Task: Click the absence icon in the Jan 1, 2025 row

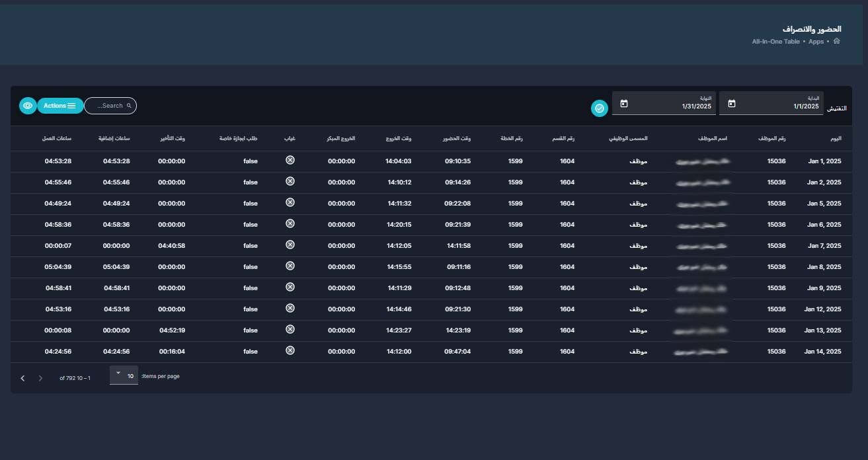Action: [290, 160]
